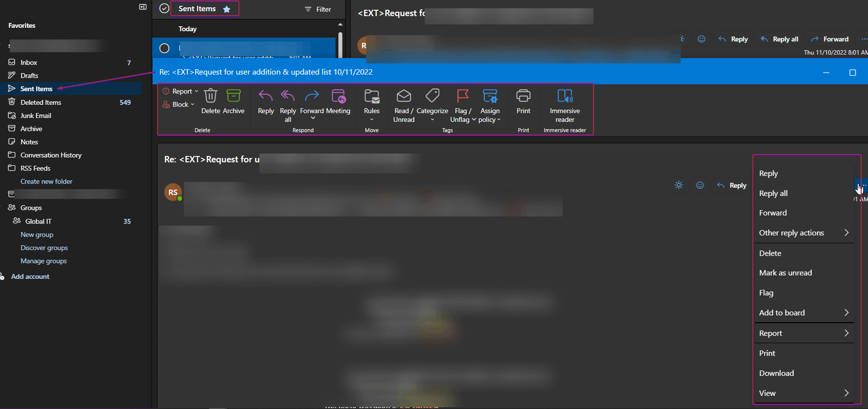868x409 pixels.
Task: Click the Add account link
Action: [30, 276]
